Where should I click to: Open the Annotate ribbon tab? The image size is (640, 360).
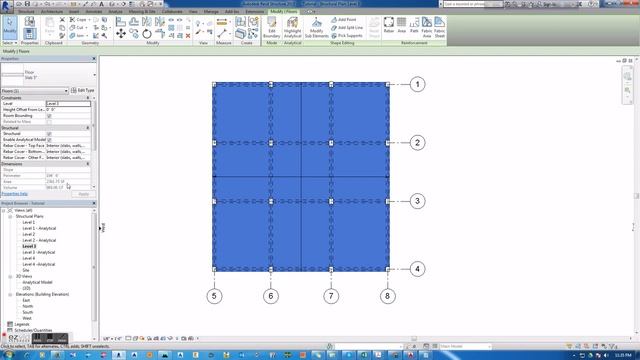coord(93,12)
